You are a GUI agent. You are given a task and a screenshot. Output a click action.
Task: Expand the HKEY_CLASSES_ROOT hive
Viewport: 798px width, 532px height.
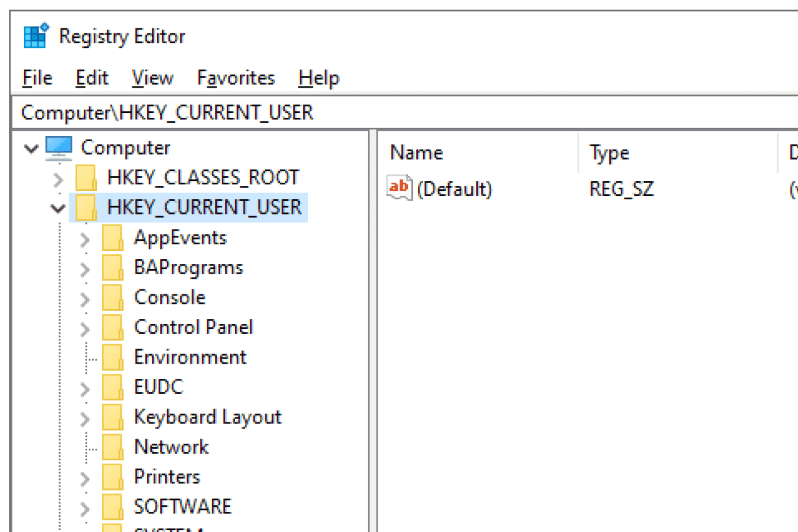click(x=59, y=180)
